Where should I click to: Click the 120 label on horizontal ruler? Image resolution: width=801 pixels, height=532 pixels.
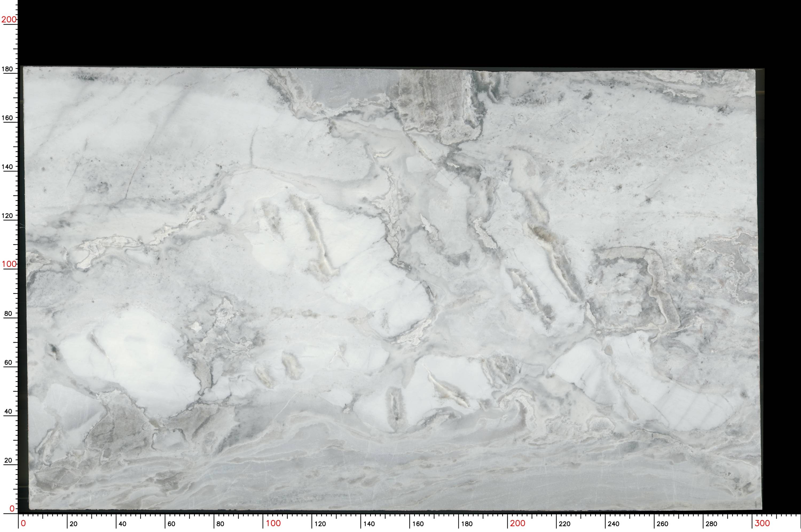click(x=320, y=524)
